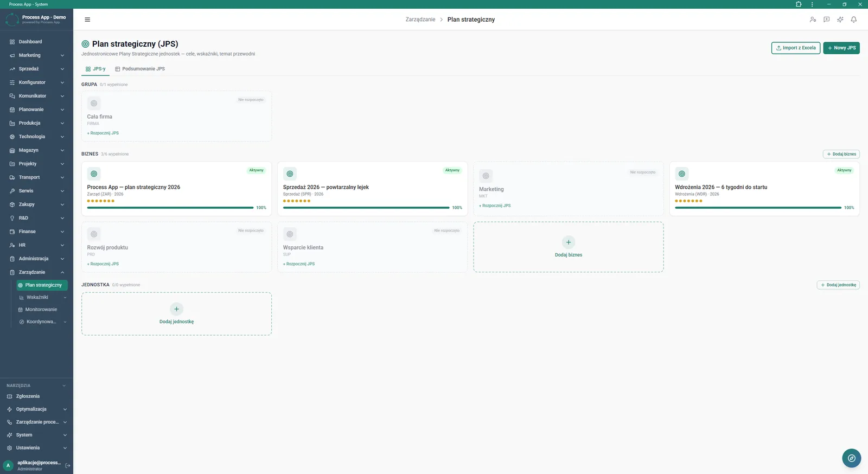The width and height of the screenshot is (868, 474).
Task: Click the plus icon in Dodaj biznes tile
Action: click(x=569, y=242)
